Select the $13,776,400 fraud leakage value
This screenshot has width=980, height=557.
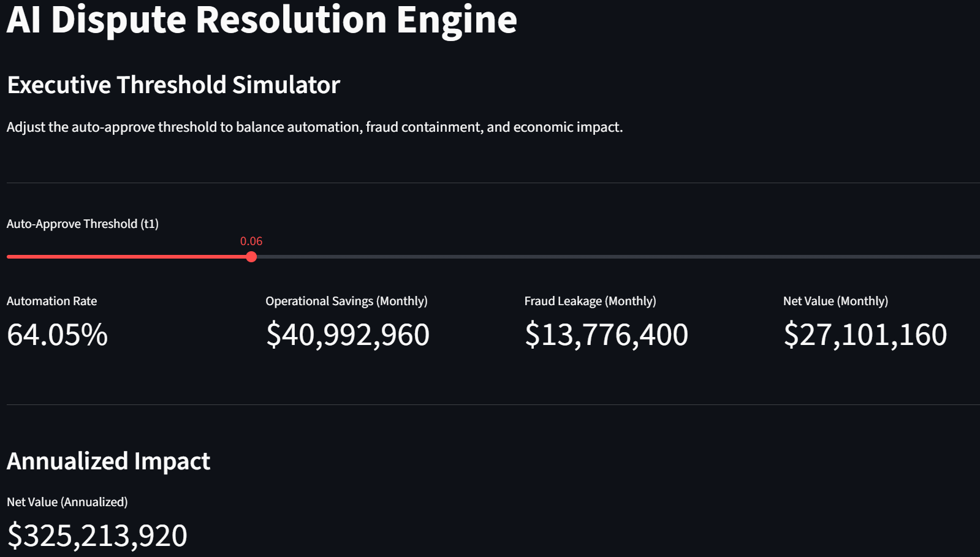(x=606, y=335)
